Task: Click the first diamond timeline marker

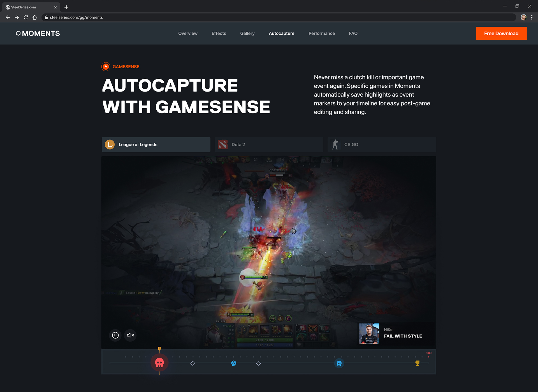Action: click(x=193, y=363)
